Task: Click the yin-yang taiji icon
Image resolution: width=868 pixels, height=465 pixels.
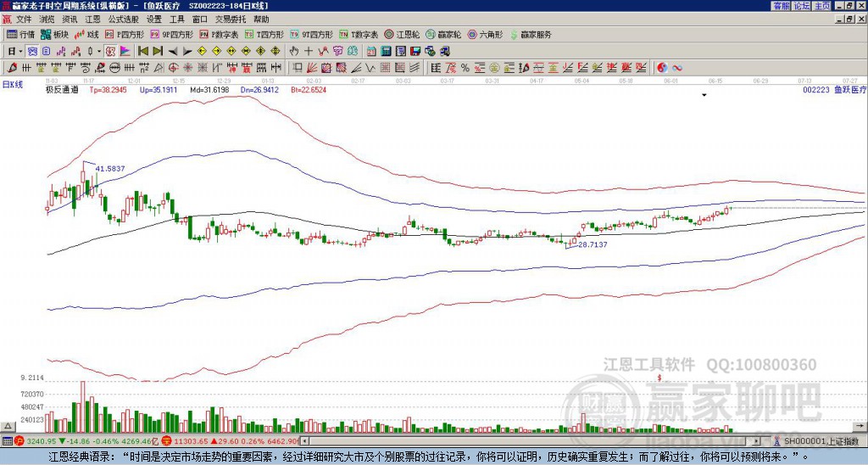Action: click(x=662, y=68)
